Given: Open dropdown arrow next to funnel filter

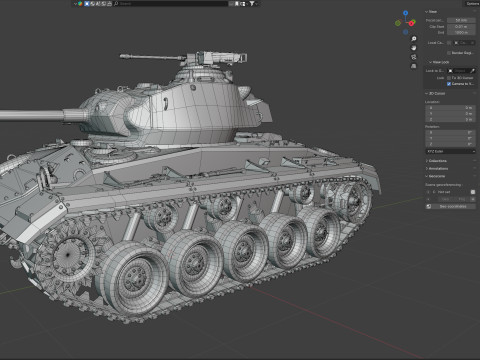Looking at the screenshot, I should pyautogui.click(x=257, y=4).
